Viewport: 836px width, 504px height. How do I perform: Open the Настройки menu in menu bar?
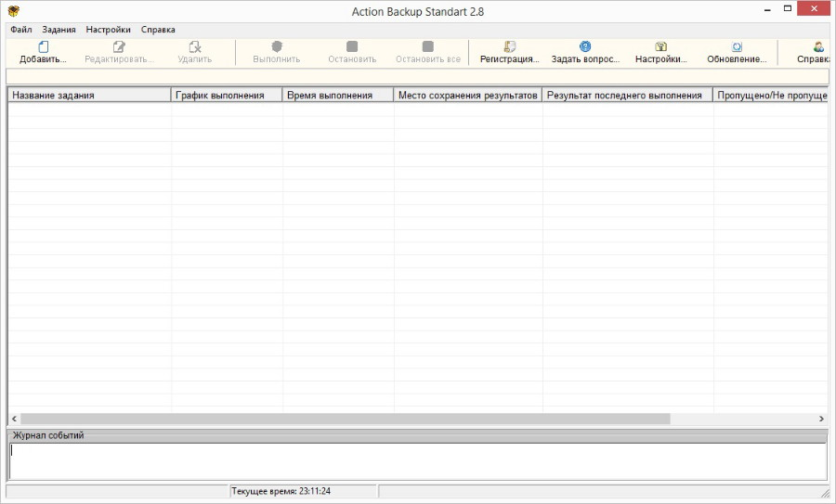pos(109,30)
